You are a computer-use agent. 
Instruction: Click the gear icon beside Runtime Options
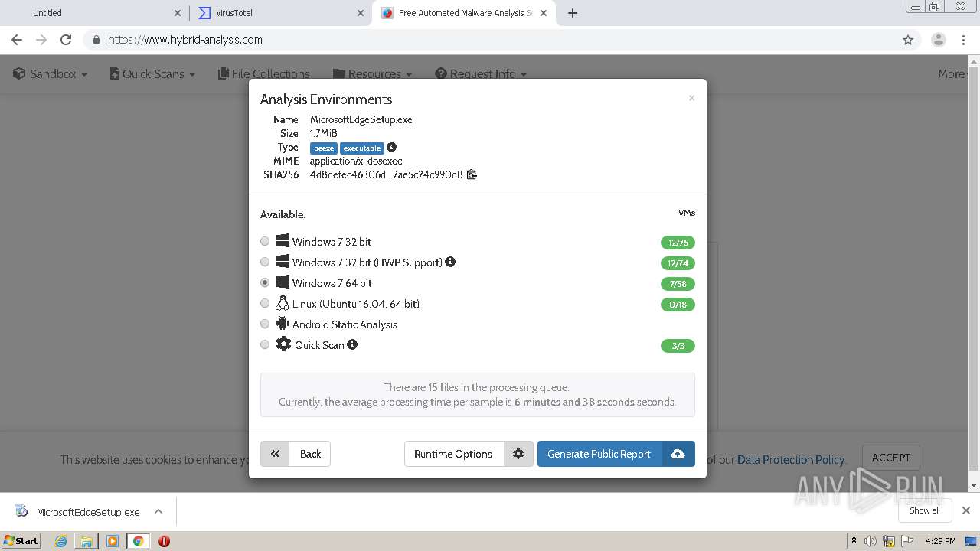click(x=518, y=454)
